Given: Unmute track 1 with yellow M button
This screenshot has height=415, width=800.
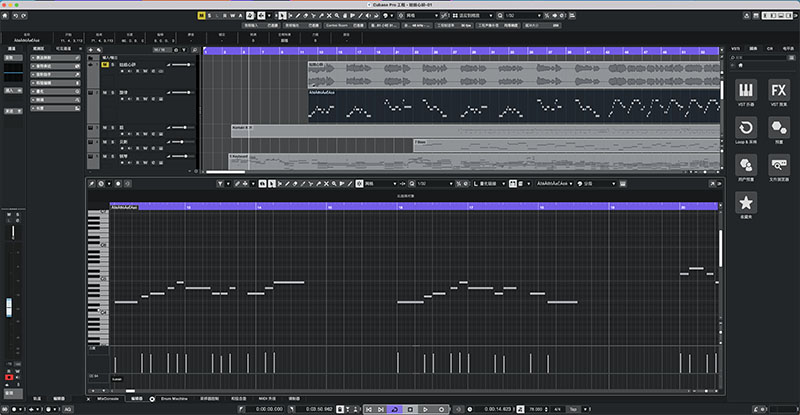Looking at the screenshot, I should (105, 65).
